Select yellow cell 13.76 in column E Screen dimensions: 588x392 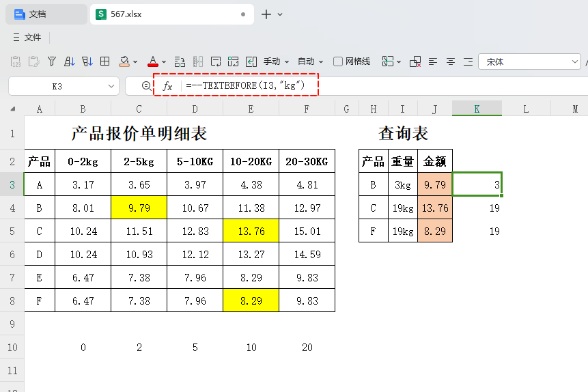click(251, 231)
